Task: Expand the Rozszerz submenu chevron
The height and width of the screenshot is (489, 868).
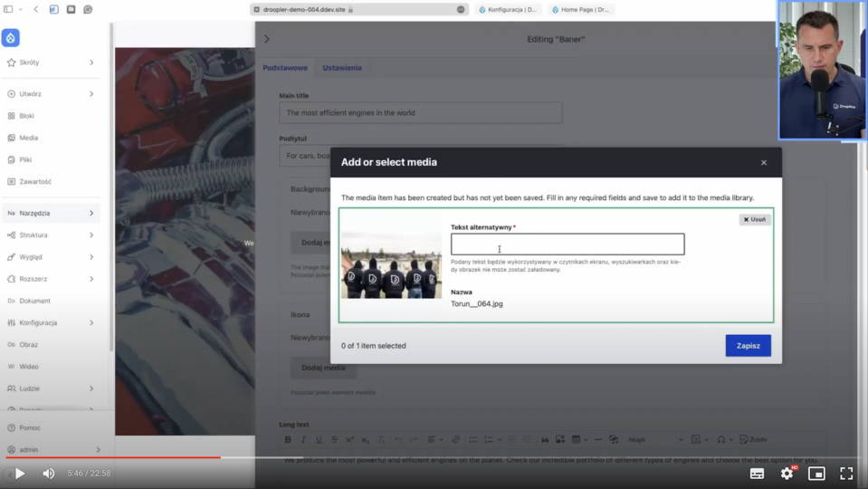Action: pyautogui.click(x=91, y=279)
